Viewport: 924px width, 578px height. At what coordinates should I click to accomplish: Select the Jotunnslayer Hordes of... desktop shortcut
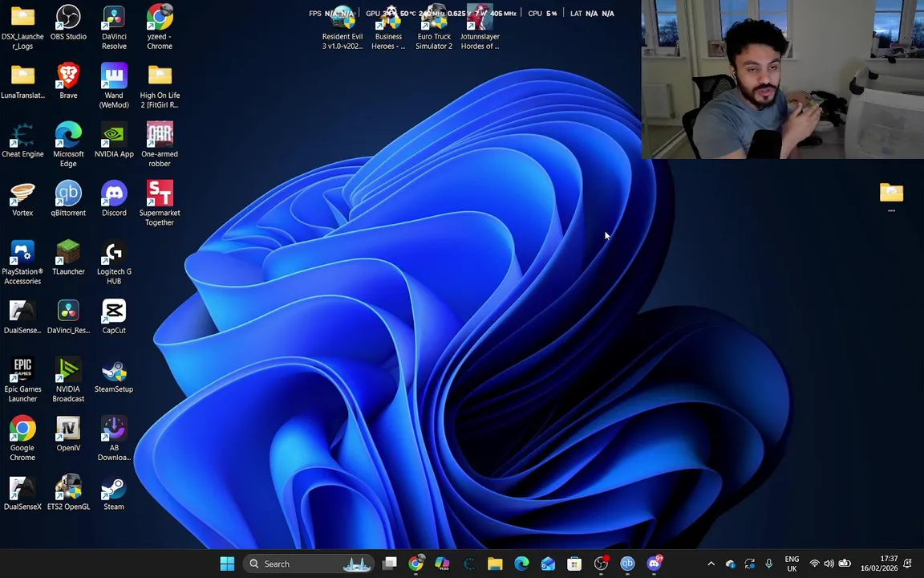(x=480, y=28)
